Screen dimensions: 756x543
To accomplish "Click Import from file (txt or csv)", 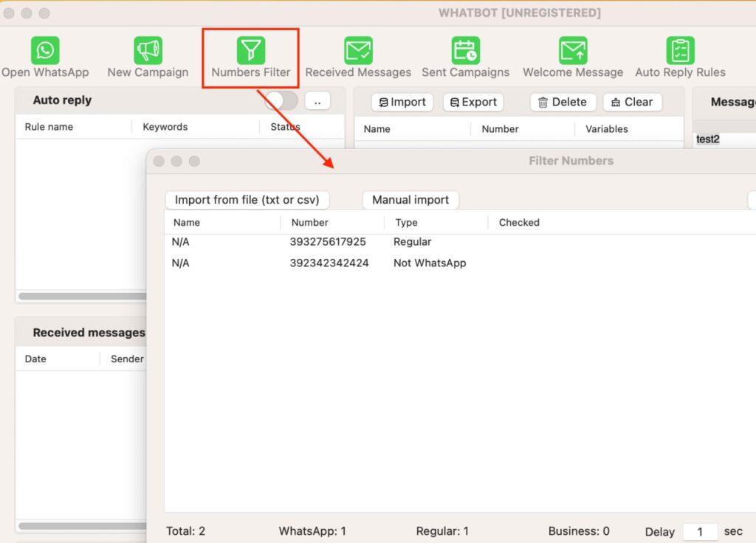I will (247, 200).
